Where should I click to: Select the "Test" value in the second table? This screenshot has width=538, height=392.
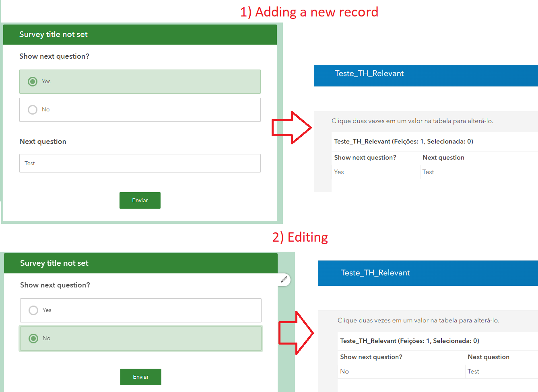[x=473, y=371]
